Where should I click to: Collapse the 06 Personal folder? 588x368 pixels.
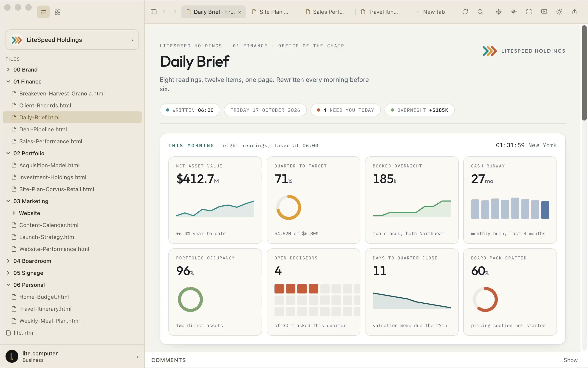[x=8, y=285]
